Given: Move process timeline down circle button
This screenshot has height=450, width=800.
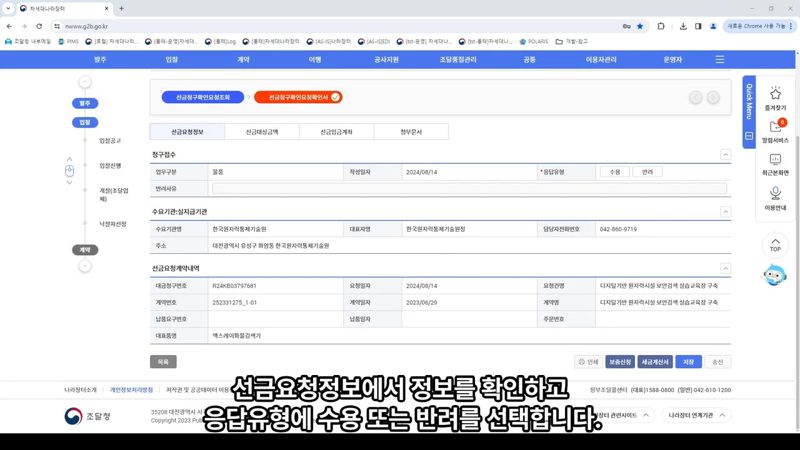Looking at the screenshot, I should point(85,266).
